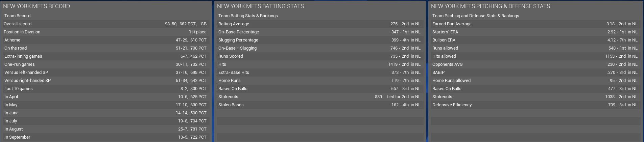The image size is (644, 142).
Task: Select the Batting Average stat row
Action: coord(319,24)
